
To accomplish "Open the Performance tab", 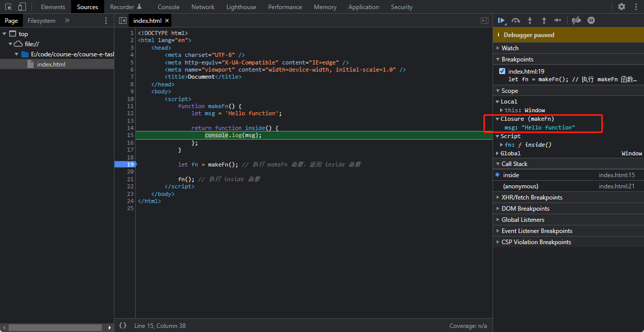I will [285, 7].
